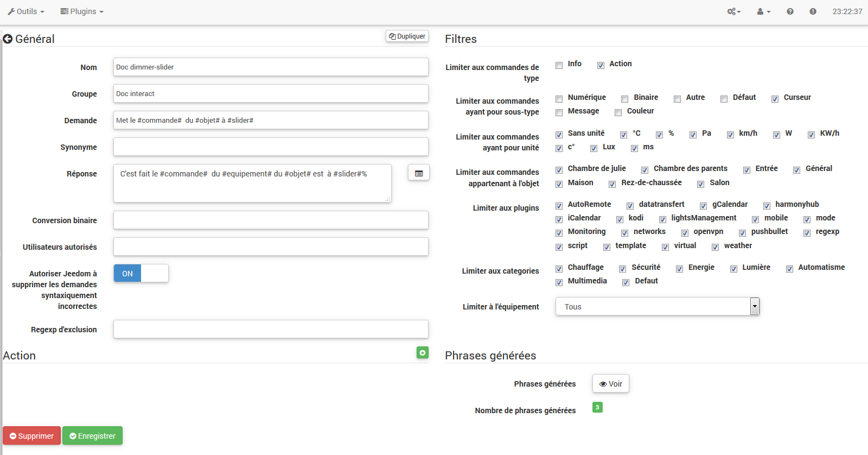Open the Plugins menu

coord(82,11)
